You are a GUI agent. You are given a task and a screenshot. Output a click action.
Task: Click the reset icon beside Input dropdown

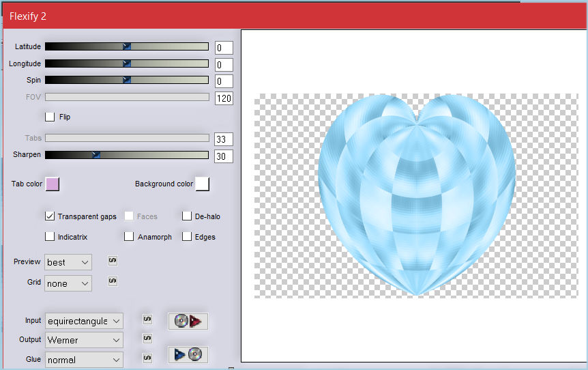(x=147, y=319)
